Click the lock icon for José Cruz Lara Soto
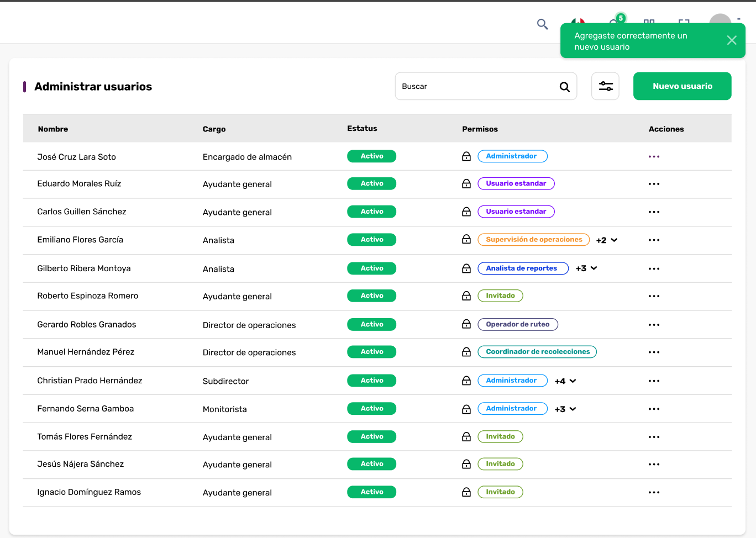756x538 pixels. click(466, 156)
